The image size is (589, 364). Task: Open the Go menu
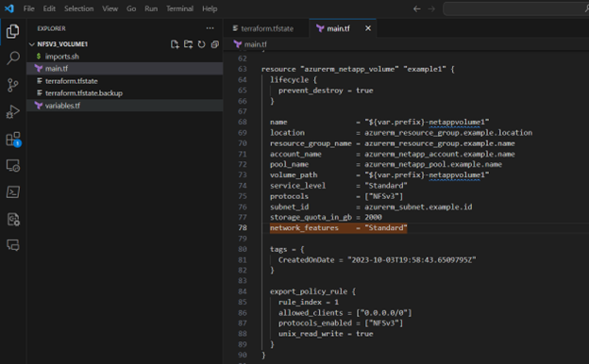pyautogui.click(x=131, y=8)
